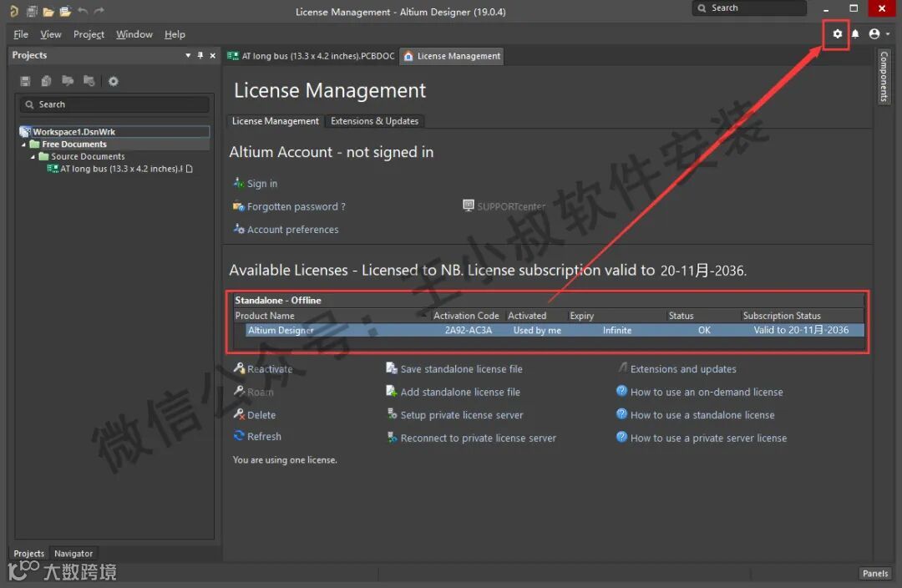The height and width of the screenshot is (588, 902).
Task: Click the save icon in the Projects panel toolbar
Action: 25,81
